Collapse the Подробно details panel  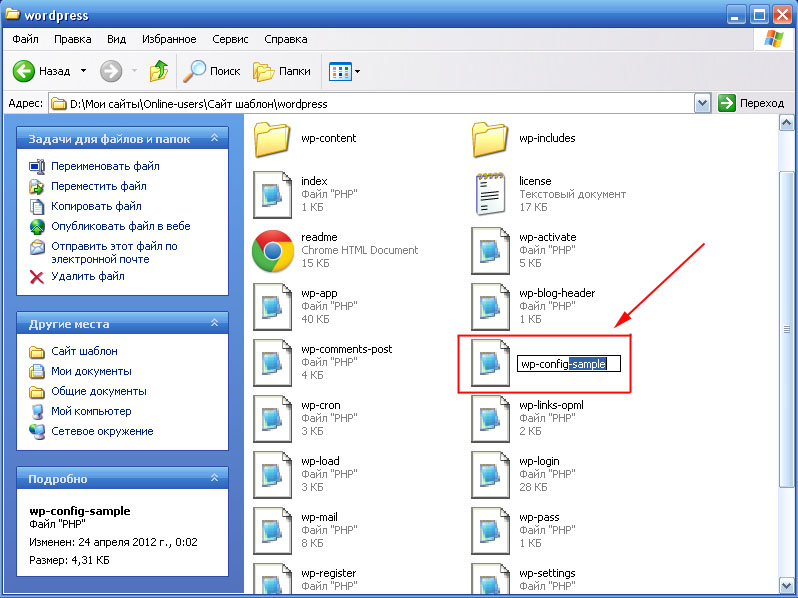(215, 478)
